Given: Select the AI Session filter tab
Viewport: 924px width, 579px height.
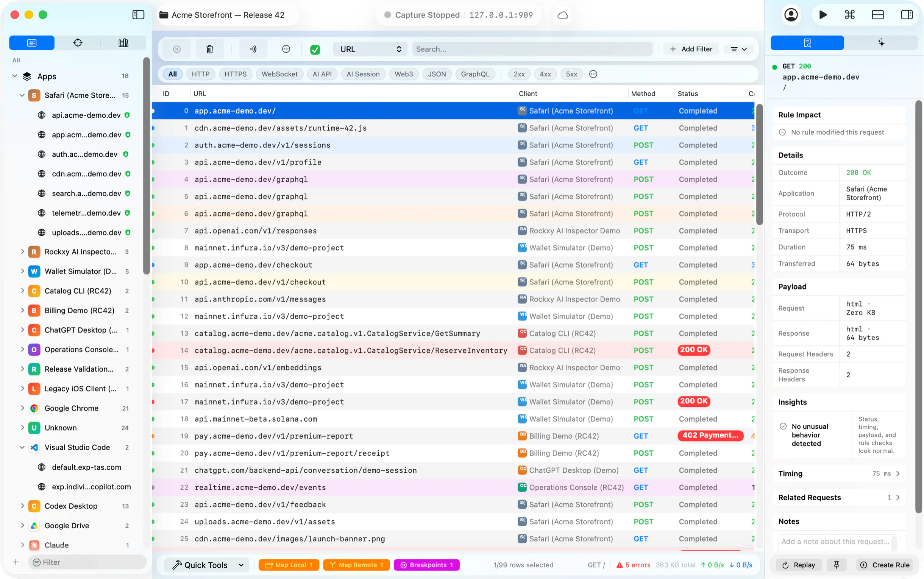Looking at the screenshot, I should click(x=363, y=74).
